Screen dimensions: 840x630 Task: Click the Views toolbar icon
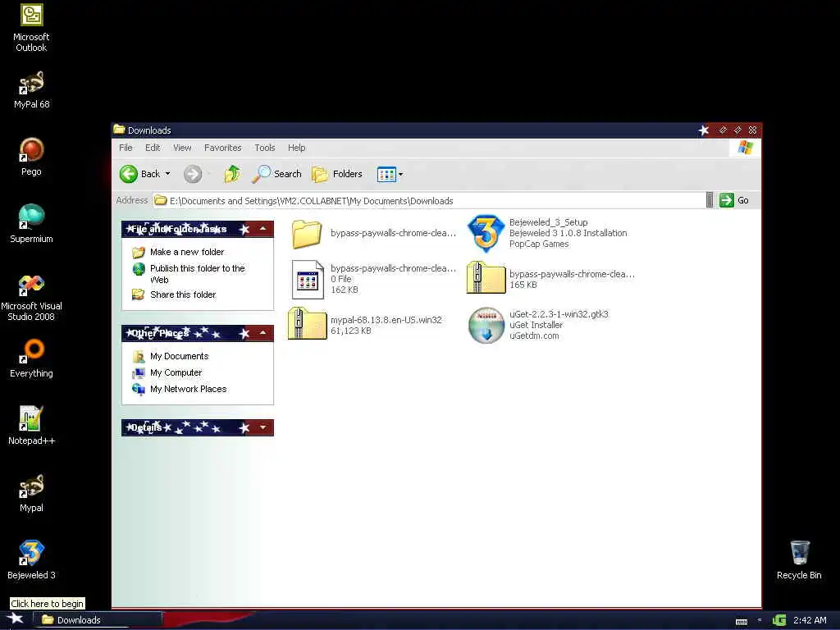point(386,174)
